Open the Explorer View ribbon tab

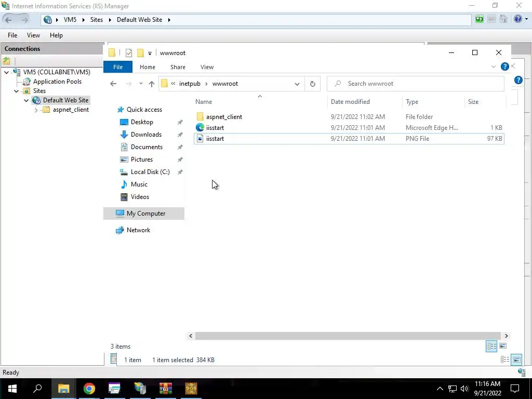pos(207,67)
